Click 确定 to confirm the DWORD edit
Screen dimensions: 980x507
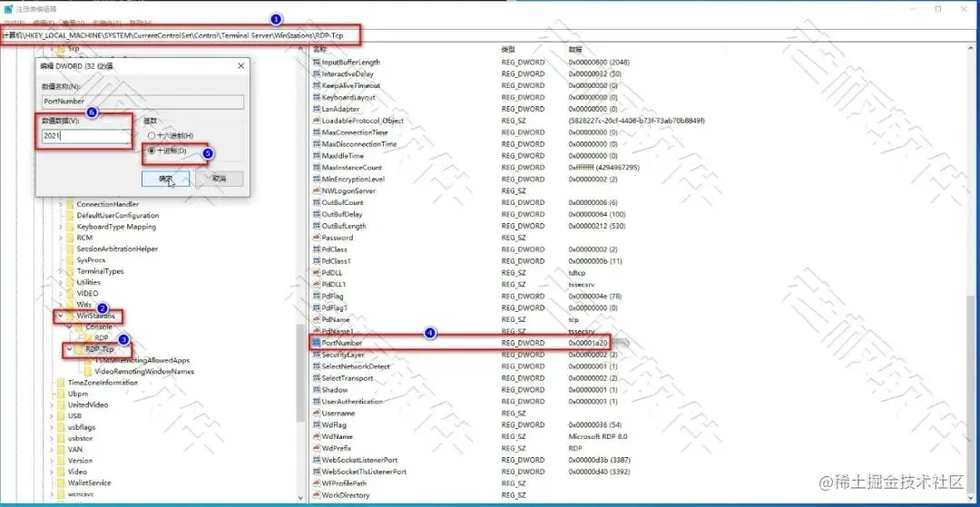(166, 179)
